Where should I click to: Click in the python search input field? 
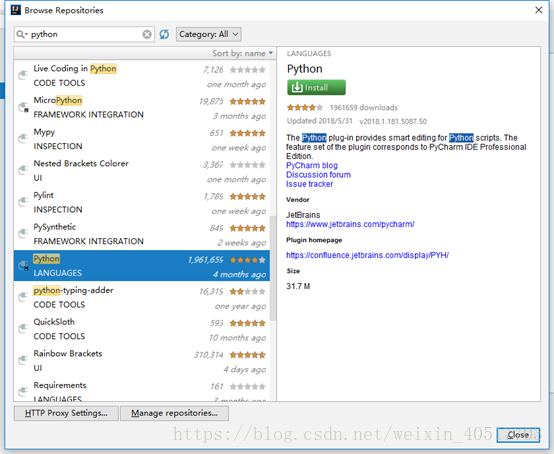click(85, 34)
